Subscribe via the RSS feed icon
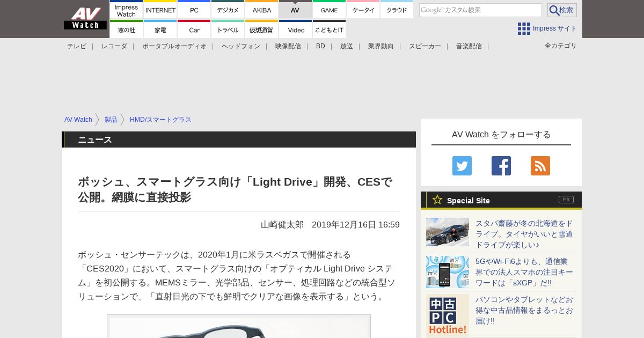Viewport: 644px width, 338px height. pos(540,166)
